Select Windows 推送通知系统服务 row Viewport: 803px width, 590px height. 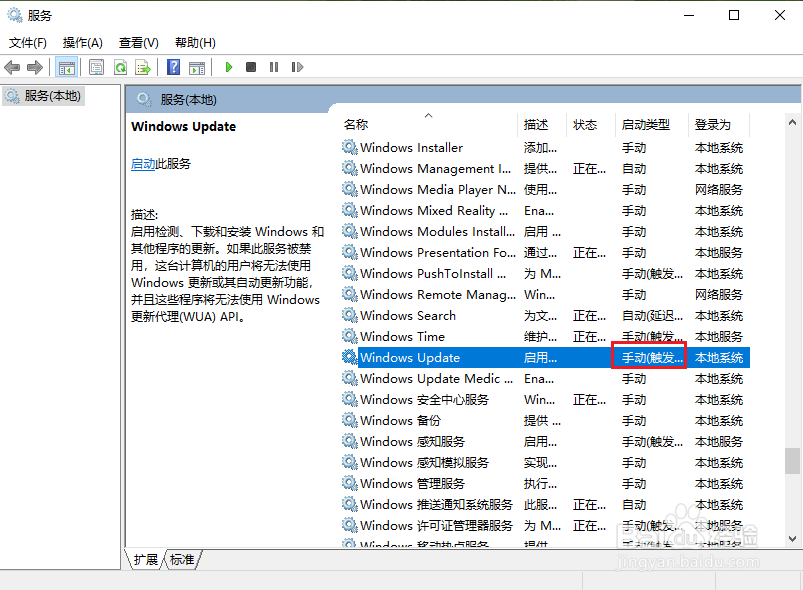[545, 504]
